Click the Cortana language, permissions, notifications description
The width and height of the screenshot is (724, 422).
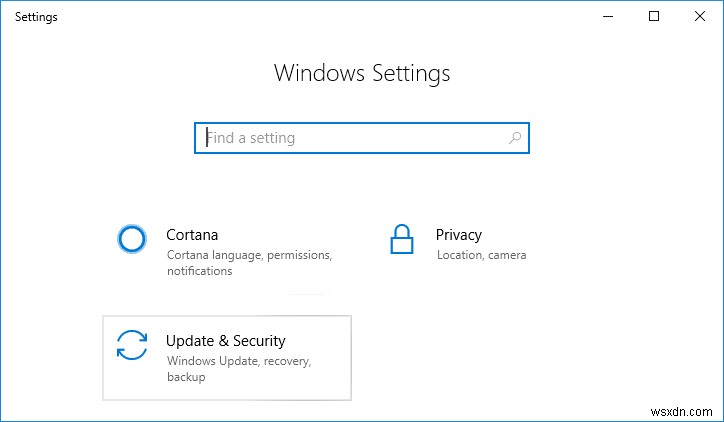tap(249, 263)
